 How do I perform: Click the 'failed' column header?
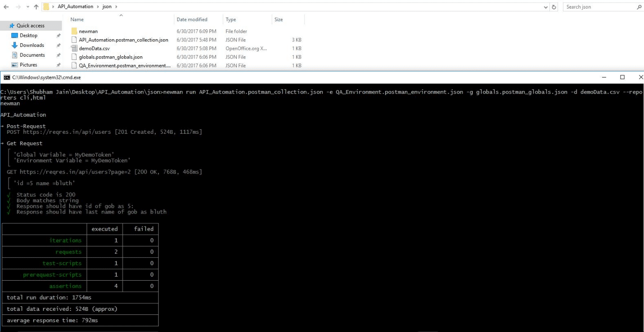144,229
